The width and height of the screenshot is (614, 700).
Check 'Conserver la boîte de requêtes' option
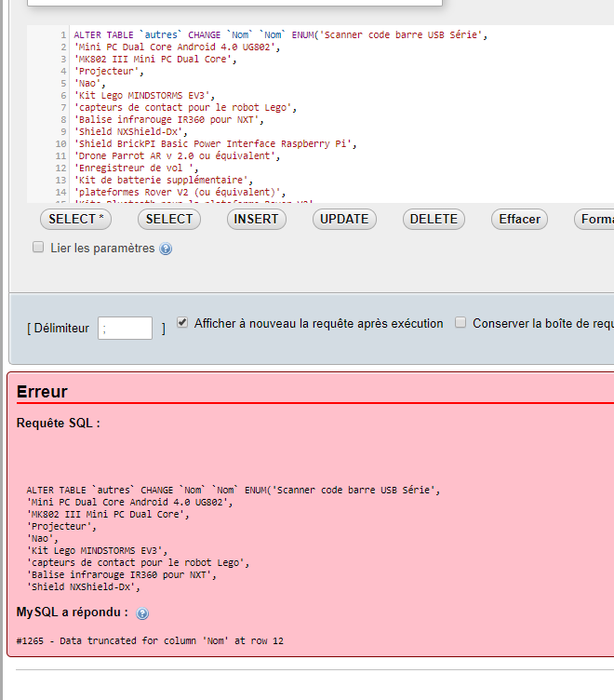pyautogui.click(x=460, y=322)
